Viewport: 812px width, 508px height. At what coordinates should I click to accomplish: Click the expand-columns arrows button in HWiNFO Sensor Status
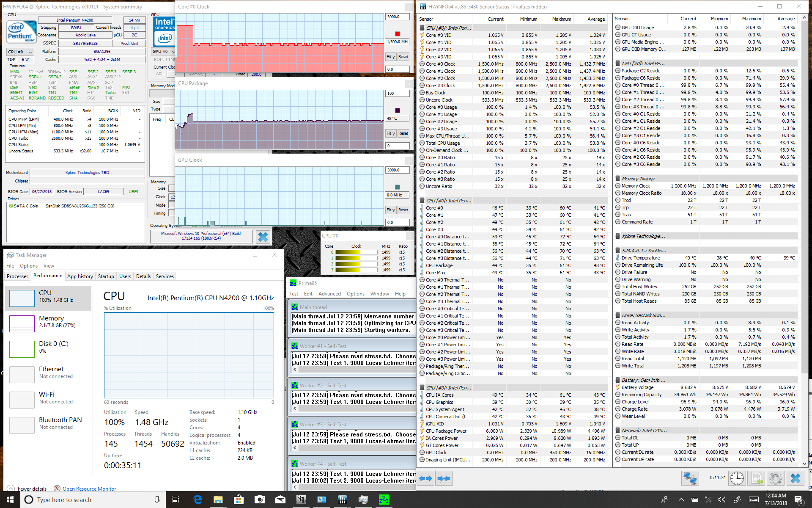pyautogui.click(x=425, y=478)
